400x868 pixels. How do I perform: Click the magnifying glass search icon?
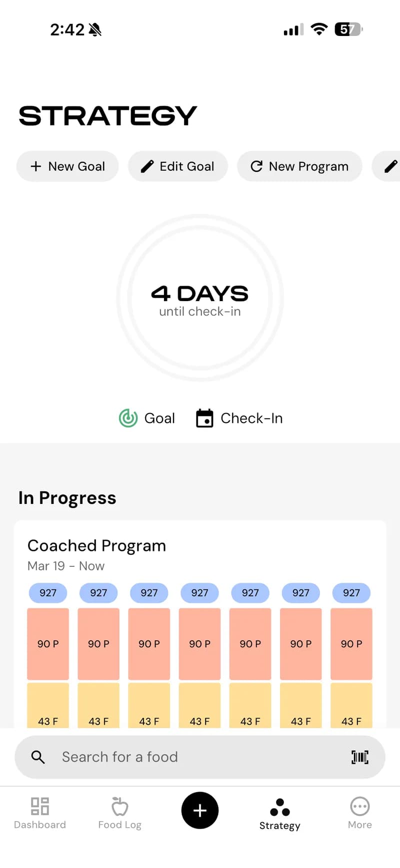point(38,757)
